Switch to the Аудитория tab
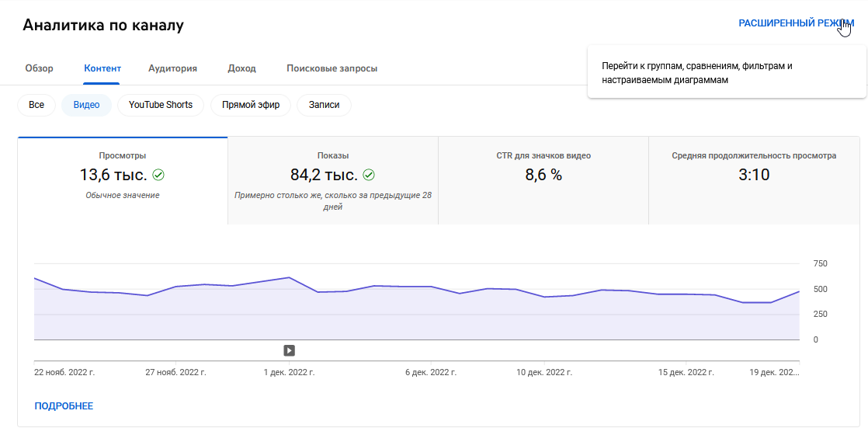This screenshot has width=868, height=435. pos(172,68)
